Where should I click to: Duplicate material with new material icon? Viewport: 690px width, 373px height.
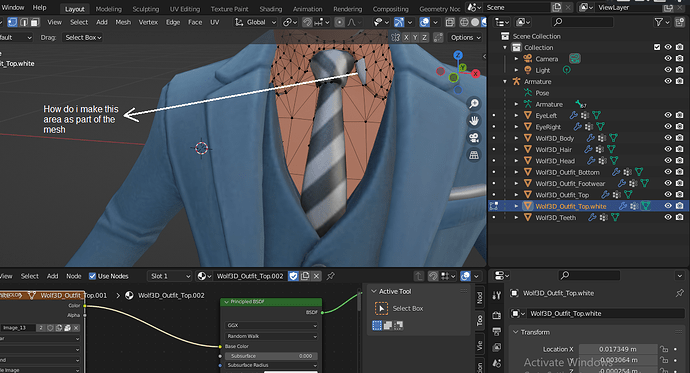pos(305,276)
